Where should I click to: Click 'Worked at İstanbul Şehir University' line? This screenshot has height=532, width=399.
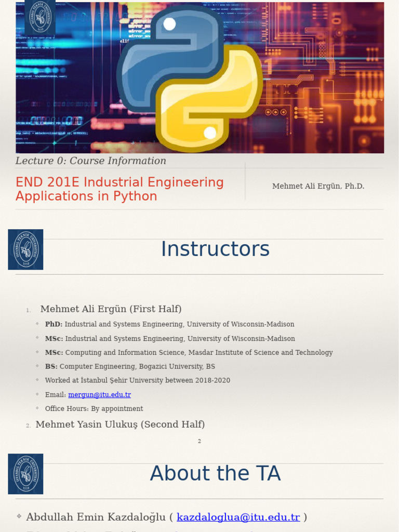pyautogui.click(x=137, y=380)
